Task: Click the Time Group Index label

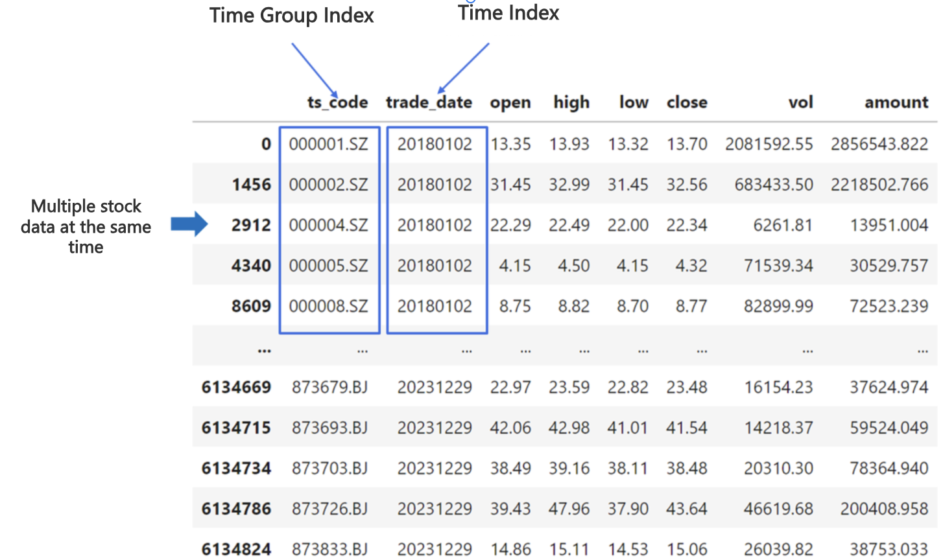Action: [x=291, y=16]
